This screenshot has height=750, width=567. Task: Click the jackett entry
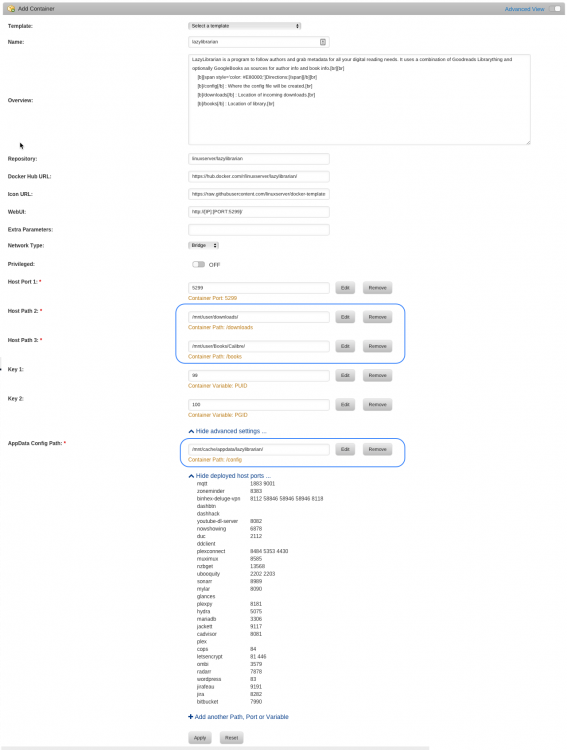coord(204,627)
